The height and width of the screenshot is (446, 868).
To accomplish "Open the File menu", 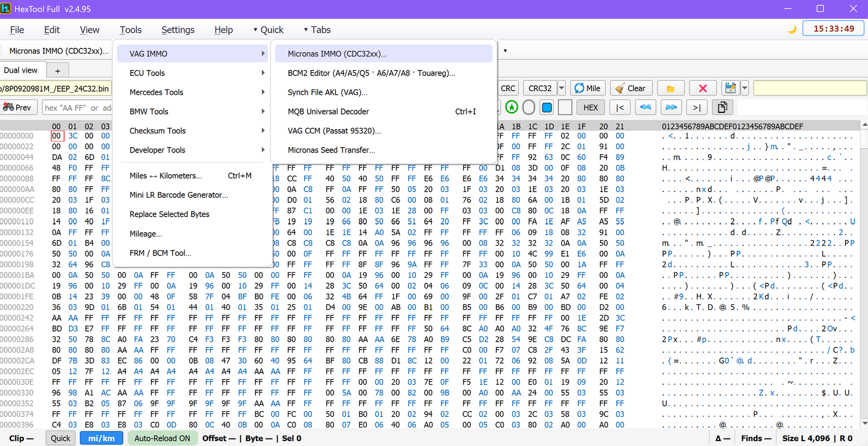I will coord(17,30).
